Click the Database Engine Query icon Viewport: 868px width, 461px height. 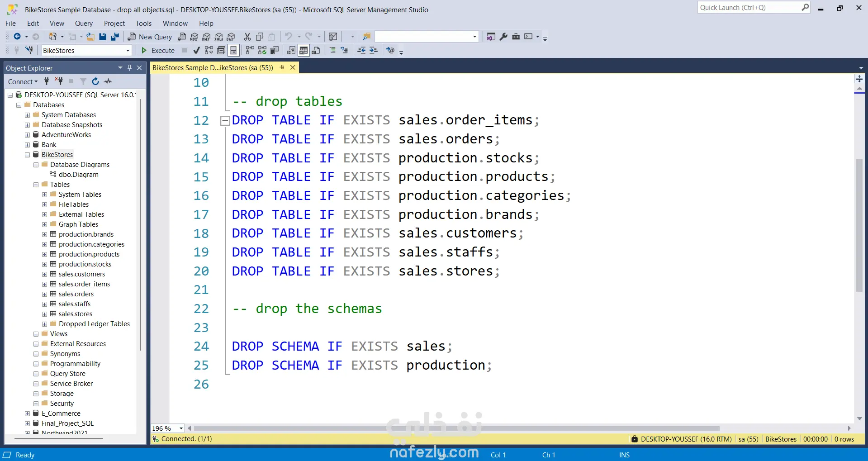tap(182, 37)
